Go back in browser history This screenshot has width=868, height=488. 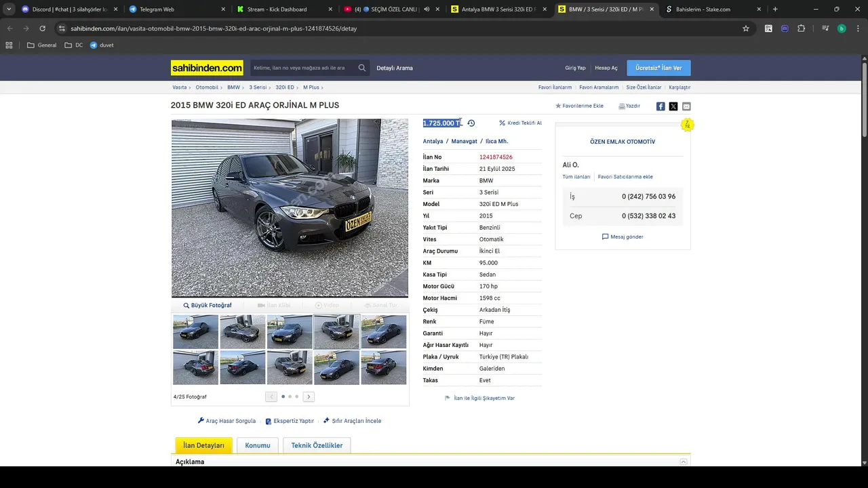coord(9,28)
